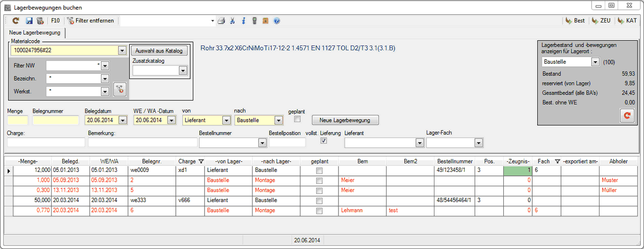Click the clear filter icon beside Werkst.
Image resolution: width=644 pixels, height=249 pixels.
click(119, 90)
